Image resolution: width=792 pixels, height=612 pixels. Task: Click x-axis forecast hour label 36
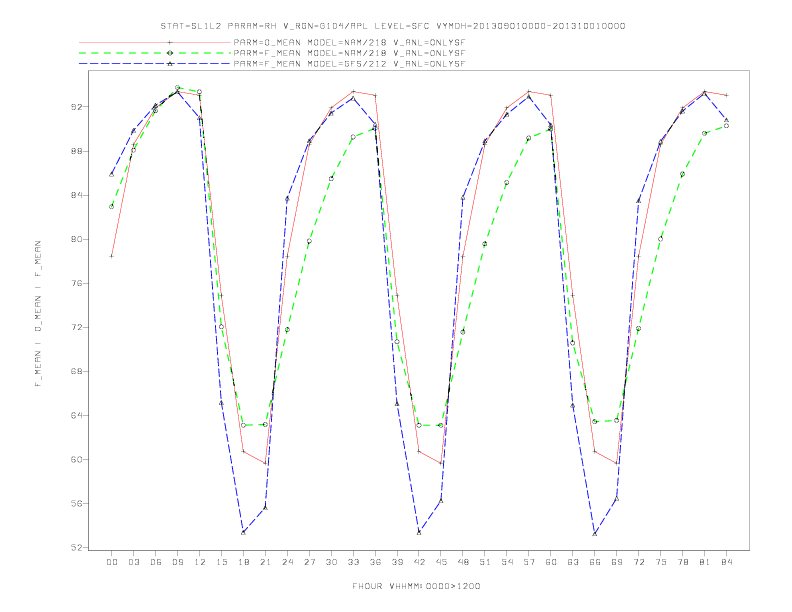tap(375, 562)
